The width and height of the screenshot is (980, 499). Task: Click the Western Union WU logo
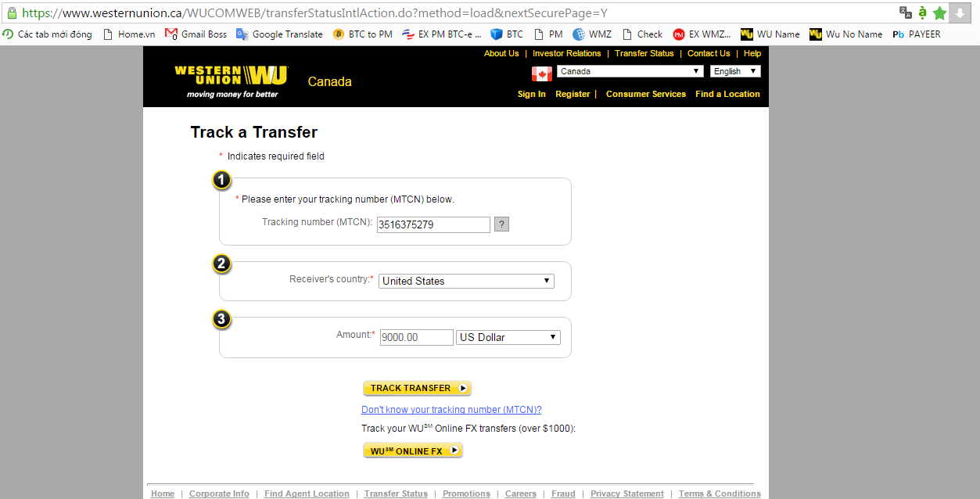[232, 81]
